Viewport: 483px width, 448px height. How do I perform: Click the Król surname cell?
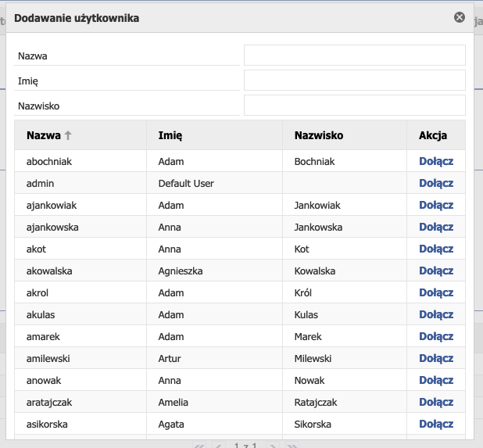pos(345,292)
